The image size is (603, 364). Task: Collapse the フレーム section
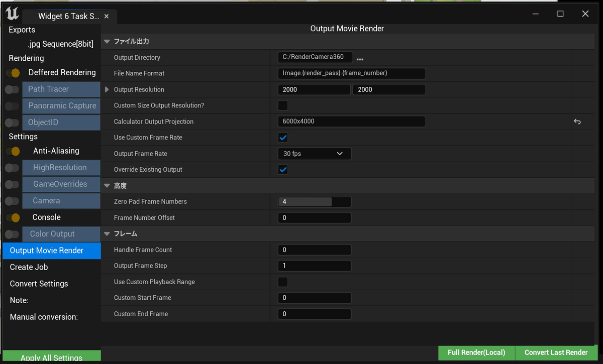click(x=107, y=234)
